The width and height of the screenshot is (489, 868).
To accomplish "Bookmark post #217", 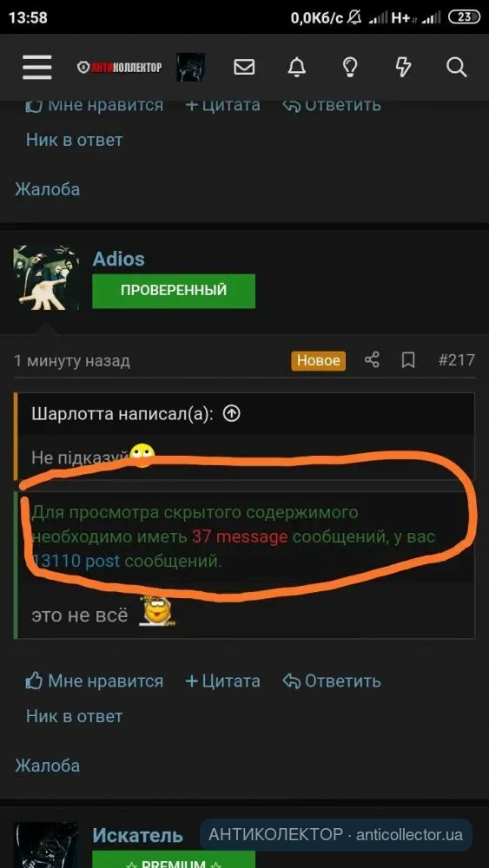I will (x=408, y=360).
